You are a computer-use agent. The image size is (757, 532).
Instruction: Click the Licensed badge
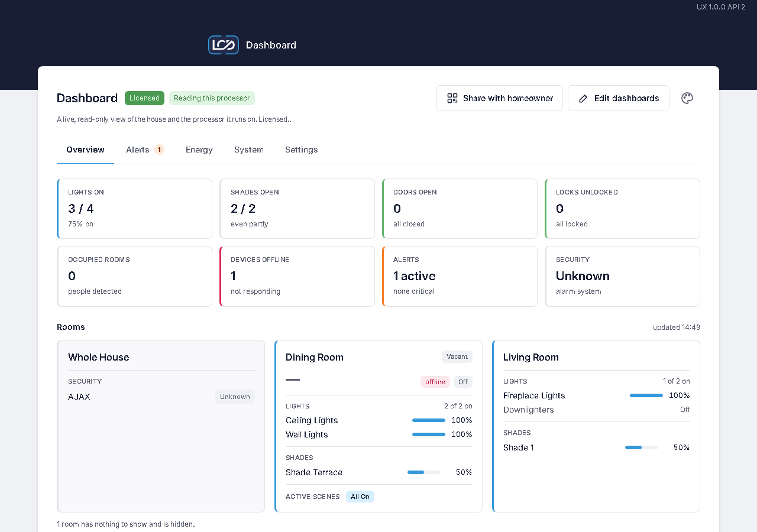(144, 98)
